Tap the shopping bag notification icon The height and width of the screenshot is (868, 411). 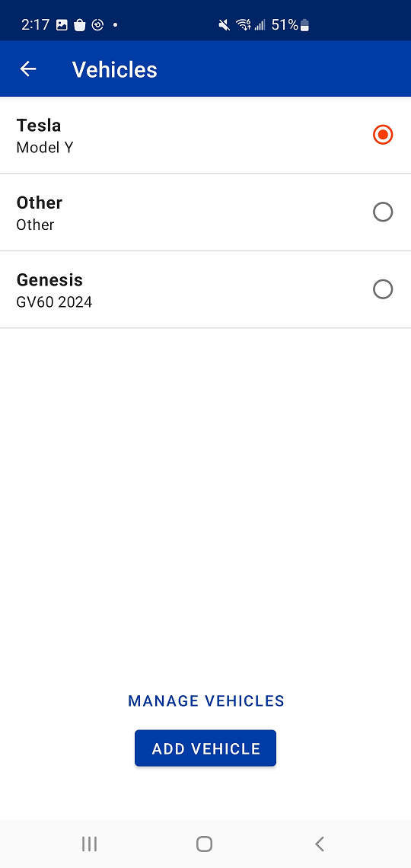pyautogui.click(x=80, y=25)
